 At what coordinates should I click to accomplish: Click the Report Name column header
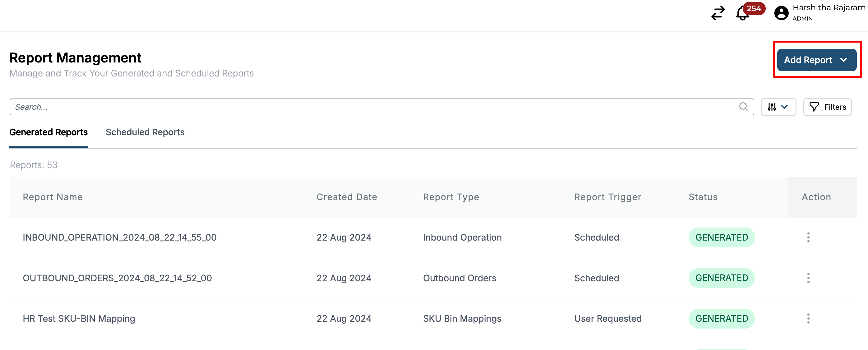pyautogui.click(x=53, y=197)
